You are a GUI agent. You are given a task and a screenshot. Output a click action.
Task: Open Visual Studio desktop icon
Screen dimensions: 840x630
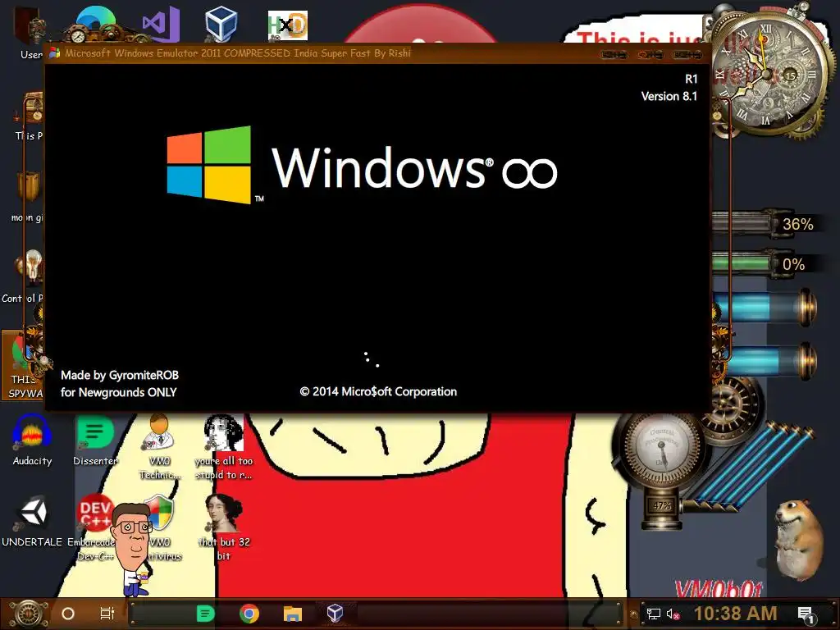[161, 25]
